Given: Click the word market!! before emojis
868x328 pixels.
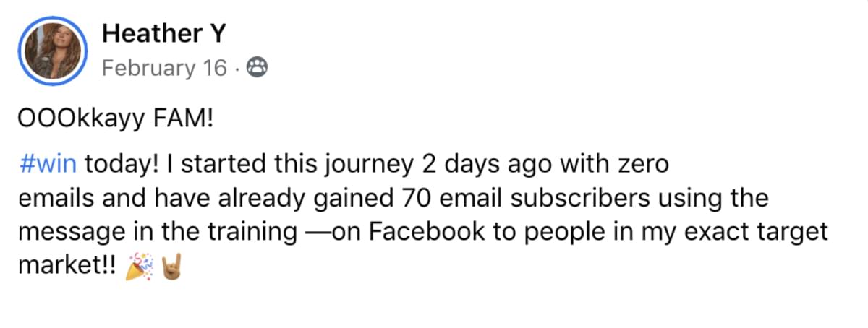Looking at the screenshot, I should coord(70,267).
